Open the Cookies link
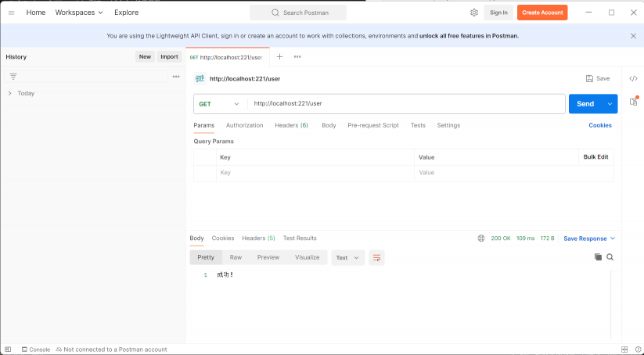 [600, 125]
